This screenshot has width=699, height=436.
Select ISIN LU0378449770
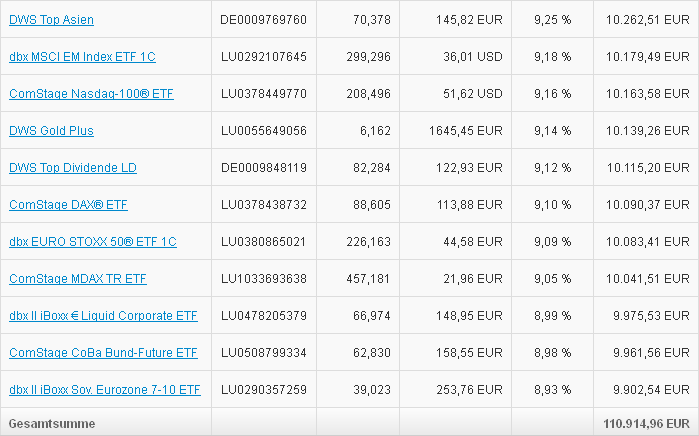click(x=263, y=94)
